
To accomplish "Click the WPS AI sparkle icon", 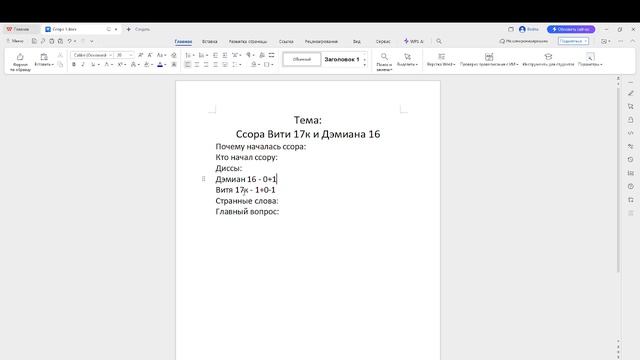I will [x=406, y=41].
